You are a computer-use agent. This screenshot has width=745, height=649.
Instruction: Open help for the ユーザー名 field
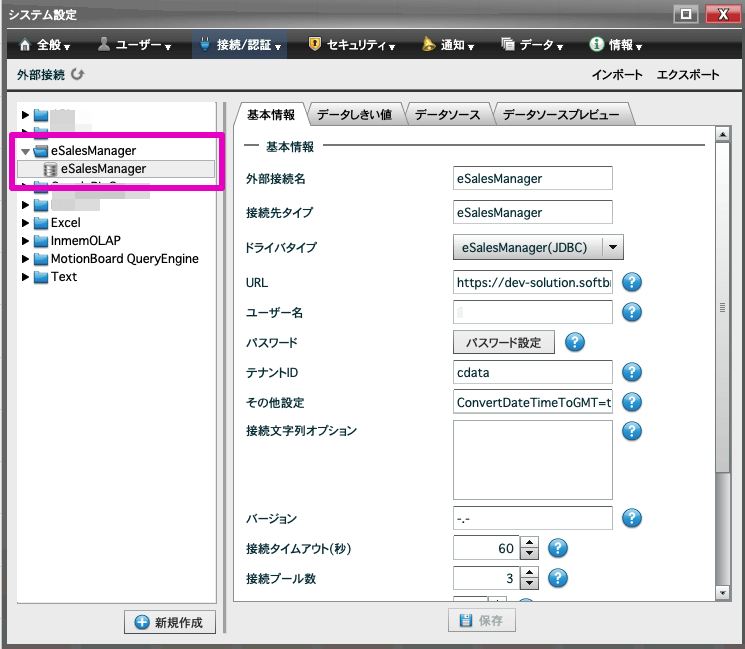(632, 312)
